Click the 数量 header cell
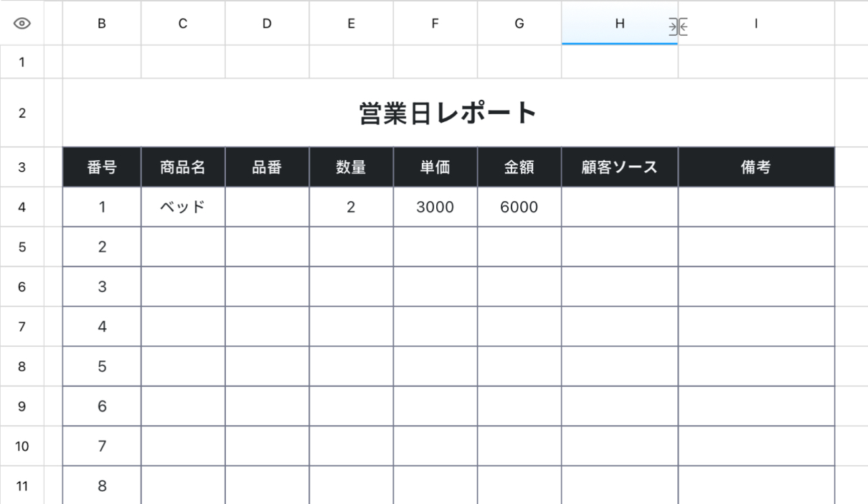Screen dimensions: 868x504 351,167
